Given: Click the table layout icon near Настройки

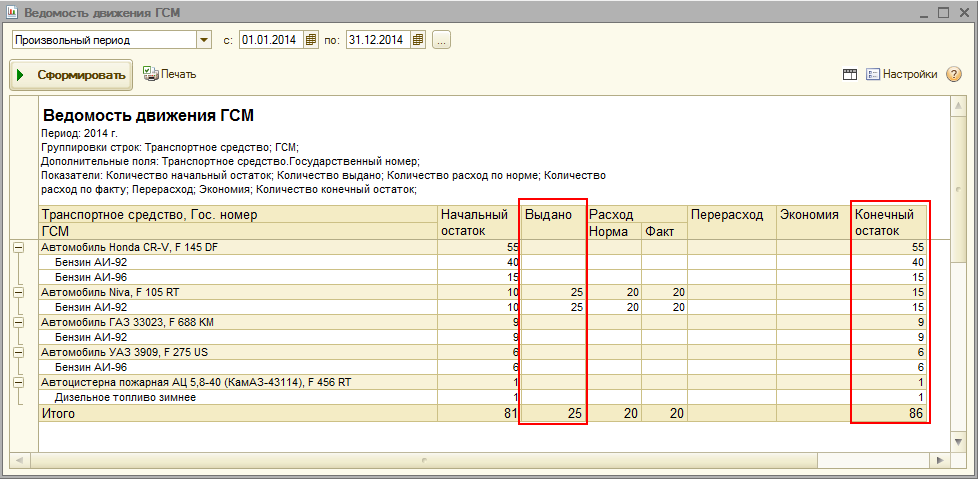Looking at the screenshot, I should 850,74.
